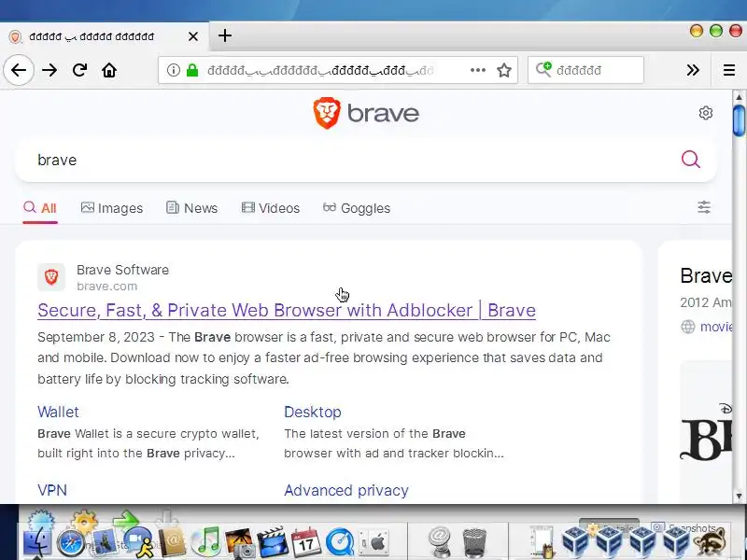Click the green padlock security icon
The height and width of the screenshot is (560, 747).
click(192, 71)
